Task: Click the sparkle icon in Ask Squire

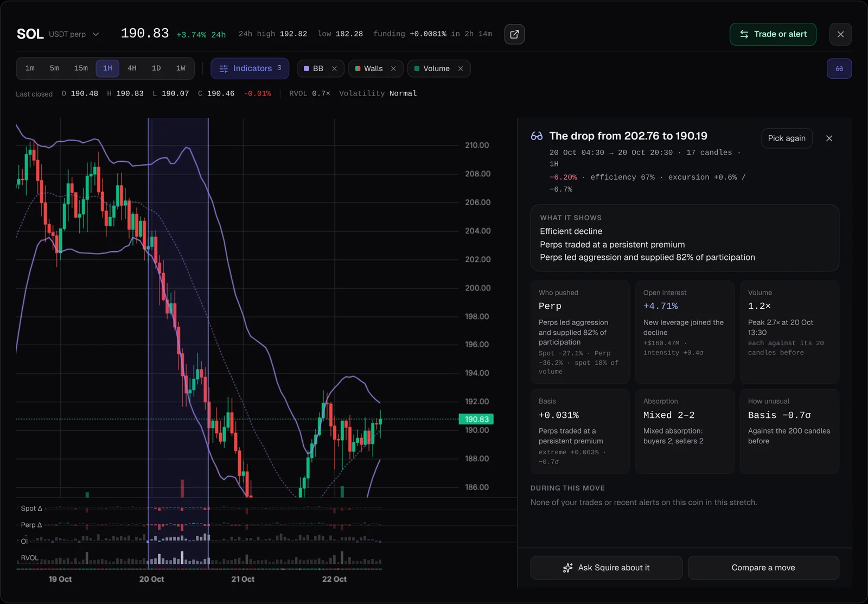Action: tap(568, 568)
